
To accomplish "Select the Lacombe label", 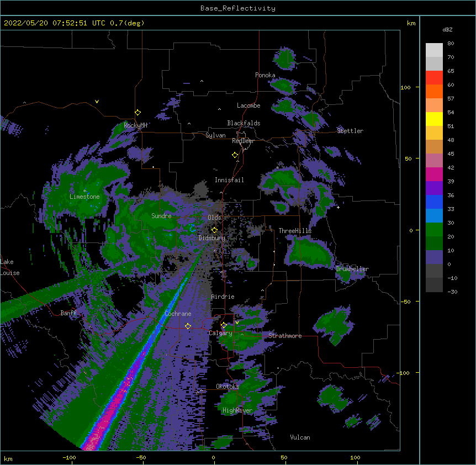I will tap(248, 105).
